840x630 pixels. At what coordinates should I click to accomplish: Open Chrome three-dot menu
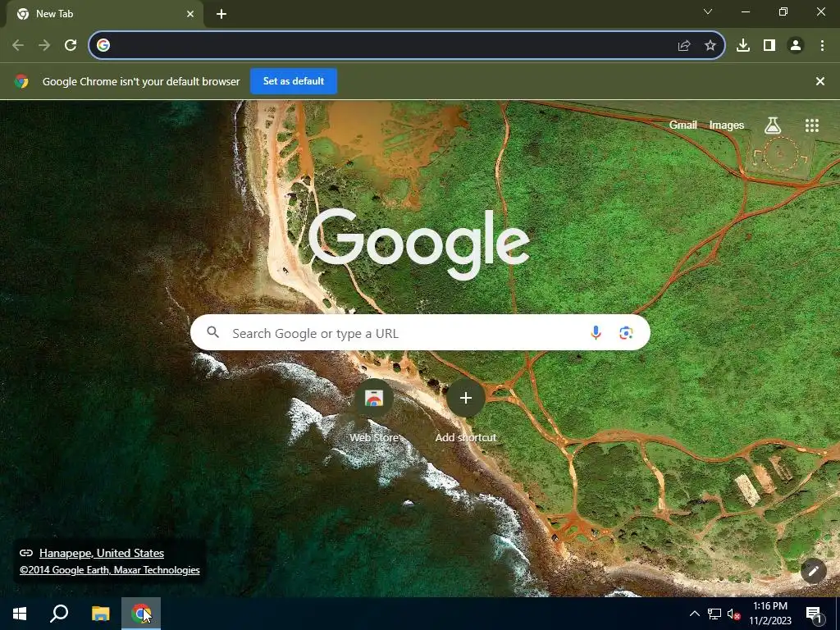click(x=822, y=45)
